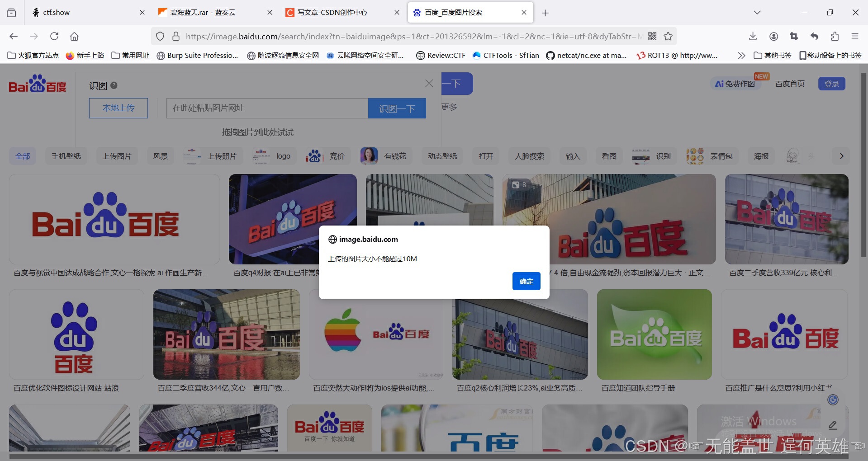Image resolution: width=868 pixels, height=461 pixels.
Task: Focus the image URL paste field
Action: point(267,108)
